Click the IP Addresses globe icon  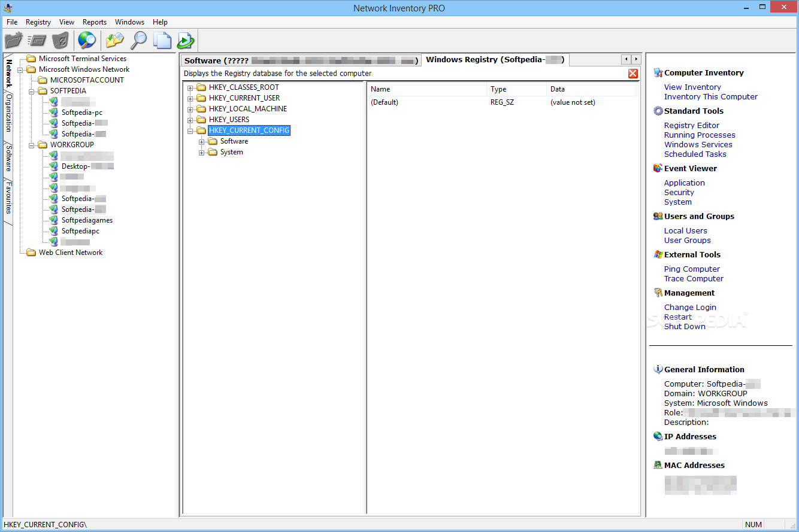(658, 436)
